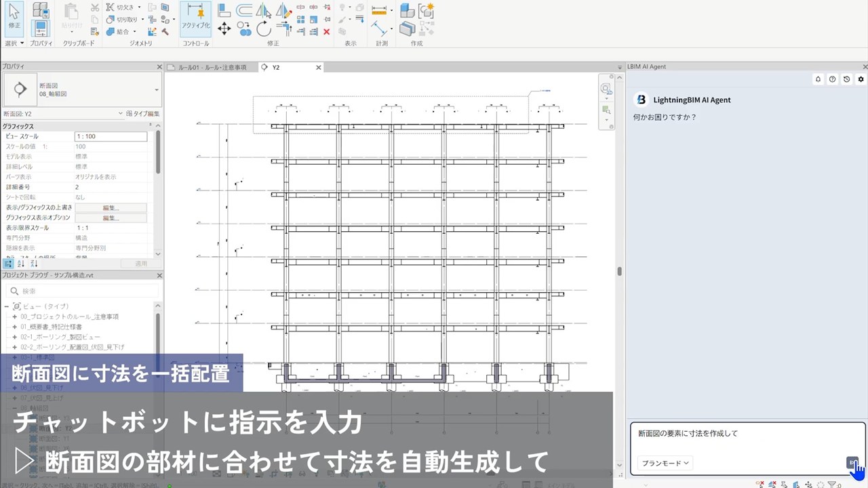The height and width of the screenshot is (488, 868).
Task: Toggle A-Z ascending sort in Properties panel
Action: (21, 263)
